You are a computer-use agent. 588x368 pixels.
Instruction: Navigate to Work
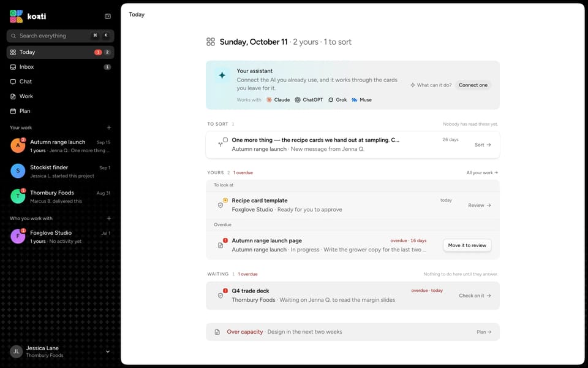click(61, 96)
